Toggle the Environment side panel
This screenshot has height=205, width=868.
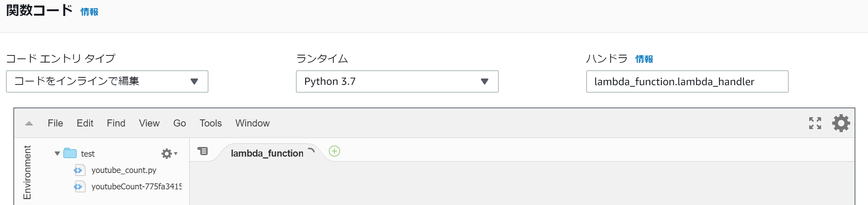pyautogui.click(x=27, y=172)
